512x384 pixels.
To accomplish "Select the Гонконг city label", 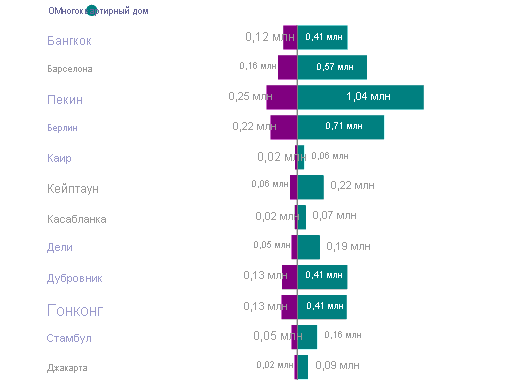I will click(75, 310).
